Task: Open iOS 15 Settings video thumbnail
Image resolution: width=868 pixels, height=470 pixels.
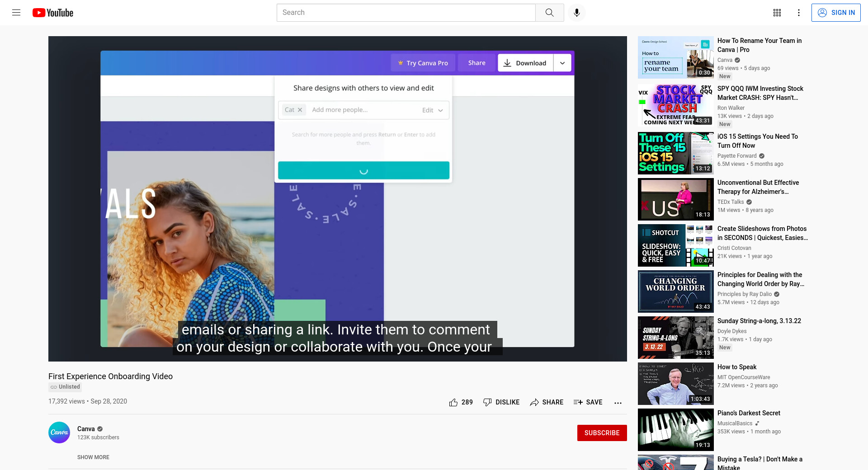Action: [675, 153]
